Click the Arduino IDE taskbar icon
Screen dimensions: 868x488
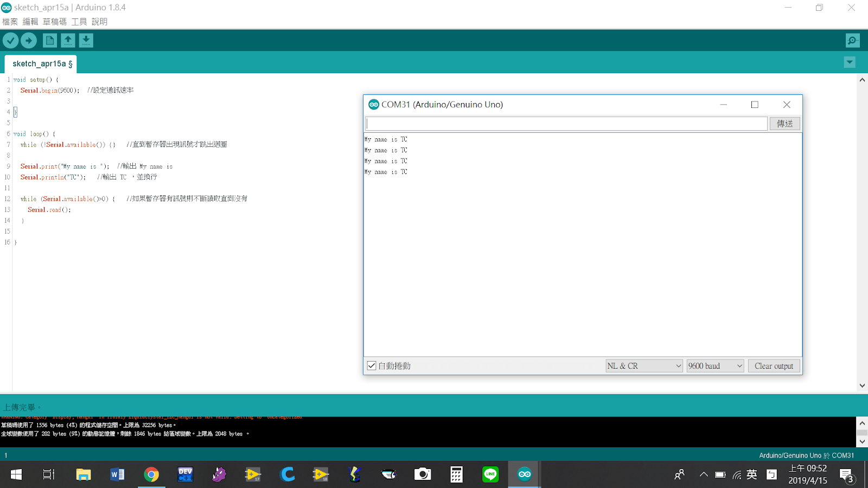[x=524, y=474]
